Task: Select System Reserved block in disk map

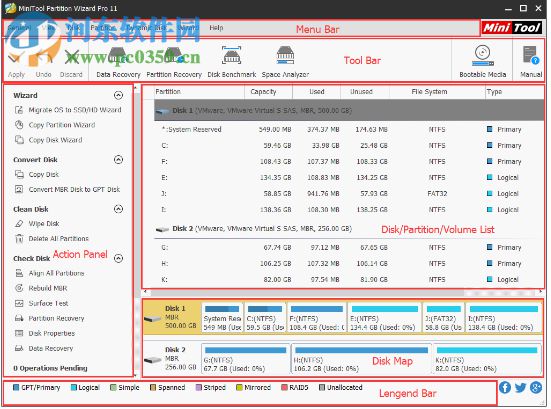Action: tap(222, 318)
